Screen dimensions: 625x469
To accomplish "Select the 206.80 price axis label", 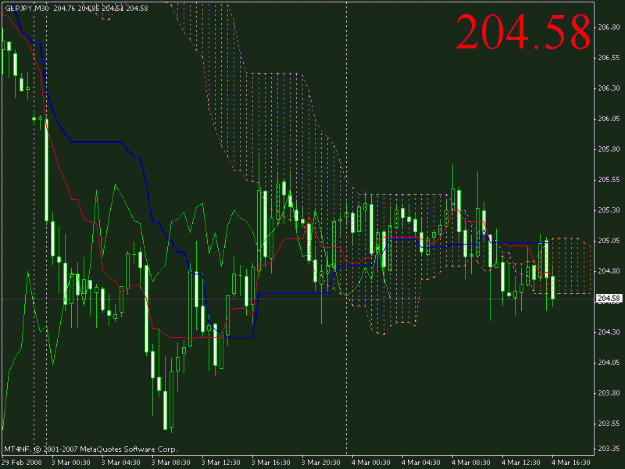I will (609, 27).
